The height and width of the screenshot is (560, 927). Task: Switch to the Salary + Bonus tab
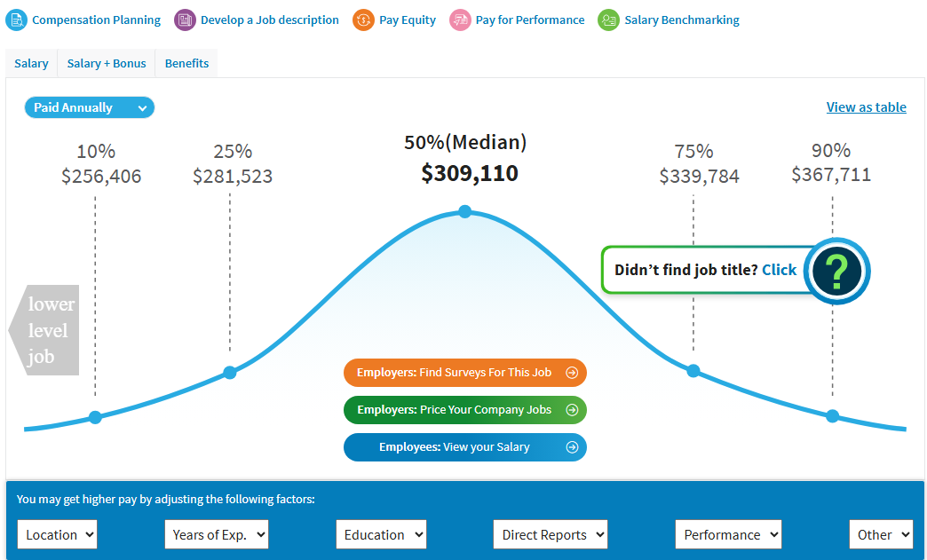pos(107,64)
